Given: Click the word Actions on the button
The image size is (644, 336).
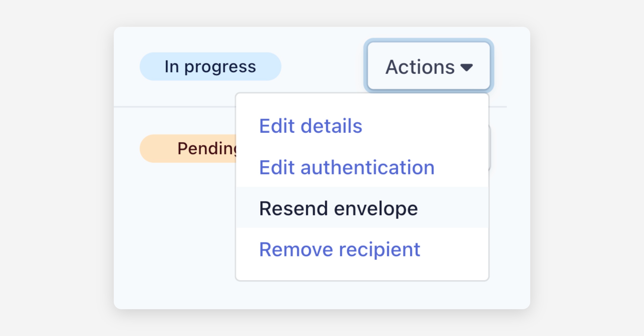Looking at the screenshot, I should coord(420,67).
